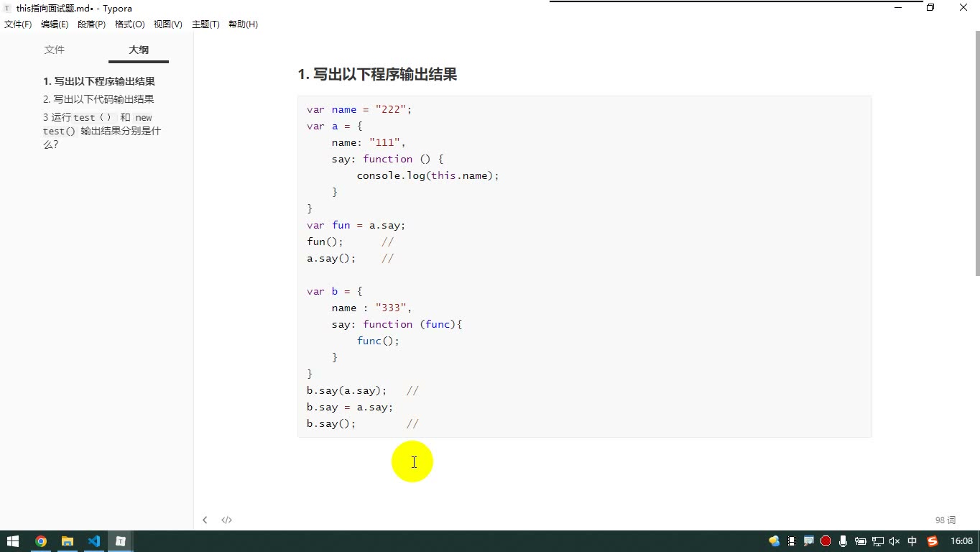Click the Typora taskbar icon
Image resolution: width=980 pixels, height=552 pixels.
pyautogui.click(x=121, y=541)
